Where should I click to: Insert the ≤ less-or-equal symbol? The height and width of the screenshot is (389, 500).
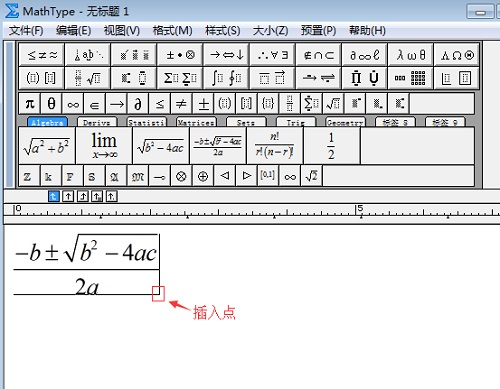[160, 104]
